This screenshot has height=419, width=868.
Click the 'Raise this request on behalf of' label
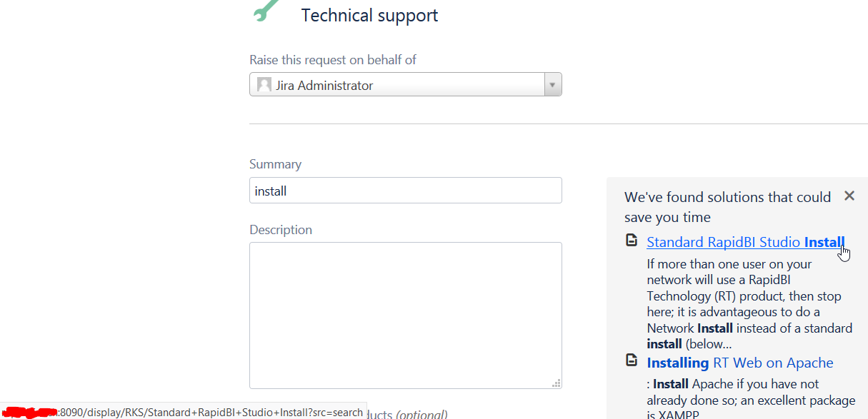tap(333, 60)
